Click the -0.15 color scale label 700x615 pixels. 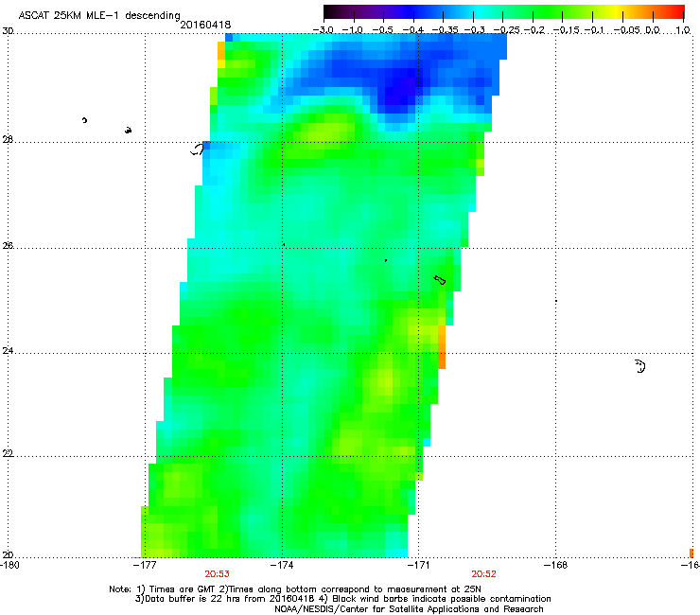point(566,30)
